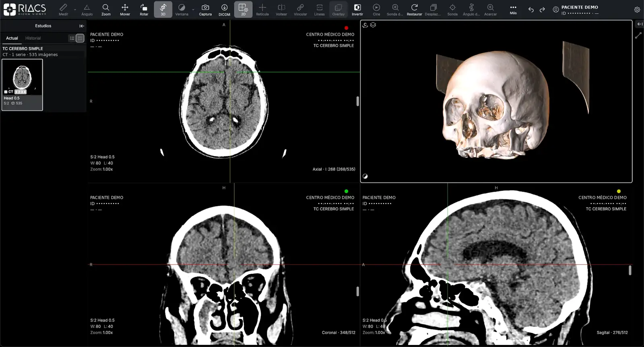The image size is (644, 347).
Task: Select the Ventana window-level tool
Action: point(182,9)
